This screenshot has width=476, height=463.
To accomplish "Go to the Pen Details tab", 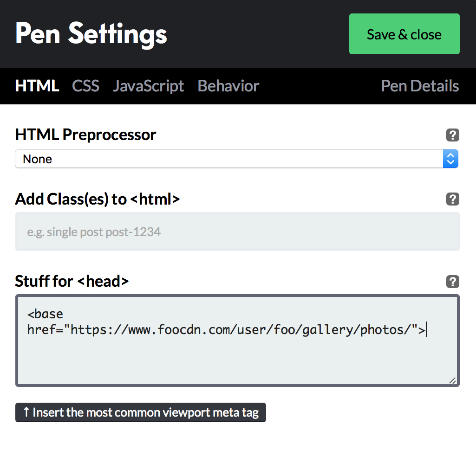I will pyautogui.click(x=420, y=86).
